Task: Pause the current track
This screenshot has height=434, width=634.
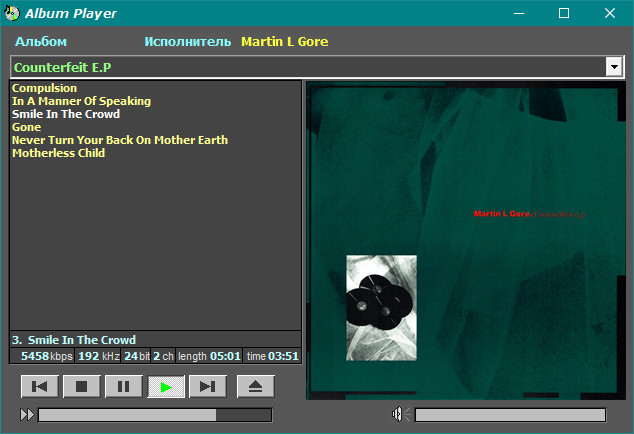Action: tap(124, 386)
